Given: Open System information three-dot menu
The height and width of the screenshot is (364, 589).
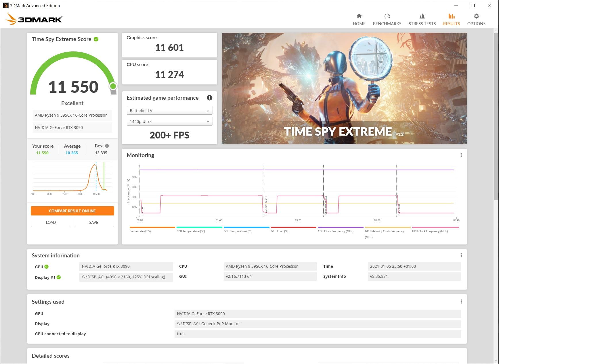Looking at the screenshot, I should pyautogui.click(x=461, y=255).
